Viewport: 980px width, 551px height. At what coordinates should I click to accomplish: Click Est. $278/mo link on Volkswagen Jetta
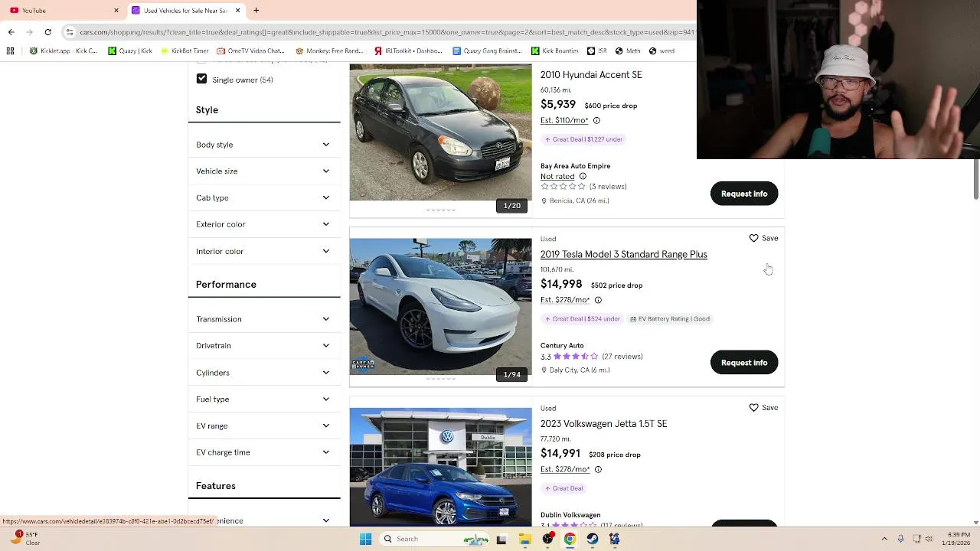(x=565, y=470)
